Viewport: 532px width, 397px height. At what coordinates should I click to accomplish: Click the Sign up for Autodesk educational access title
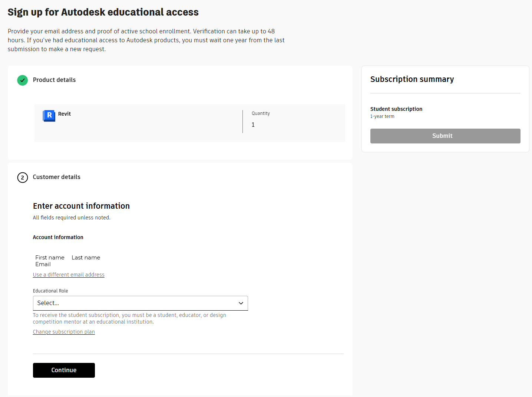coord(103,12)
